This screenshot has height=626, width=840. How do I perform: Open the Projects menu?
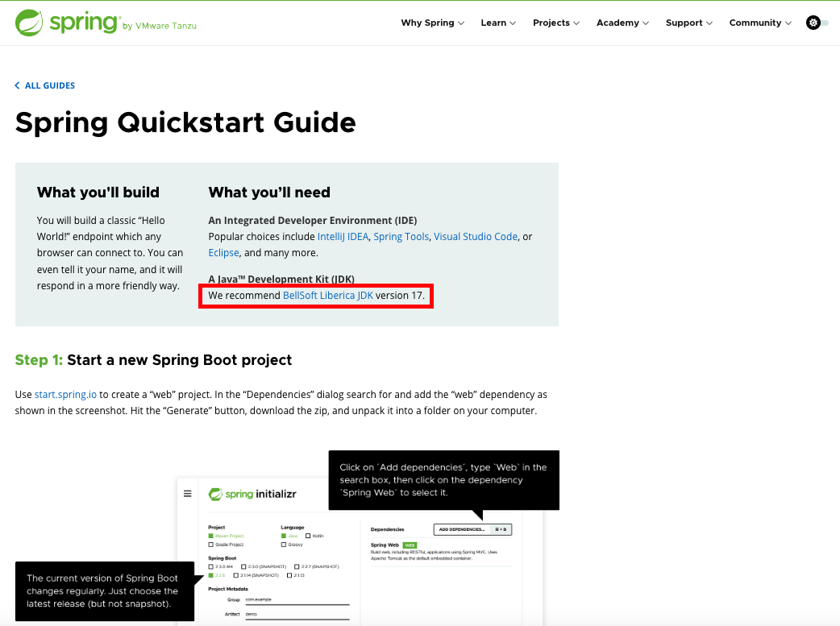click(x=556, y=23)
